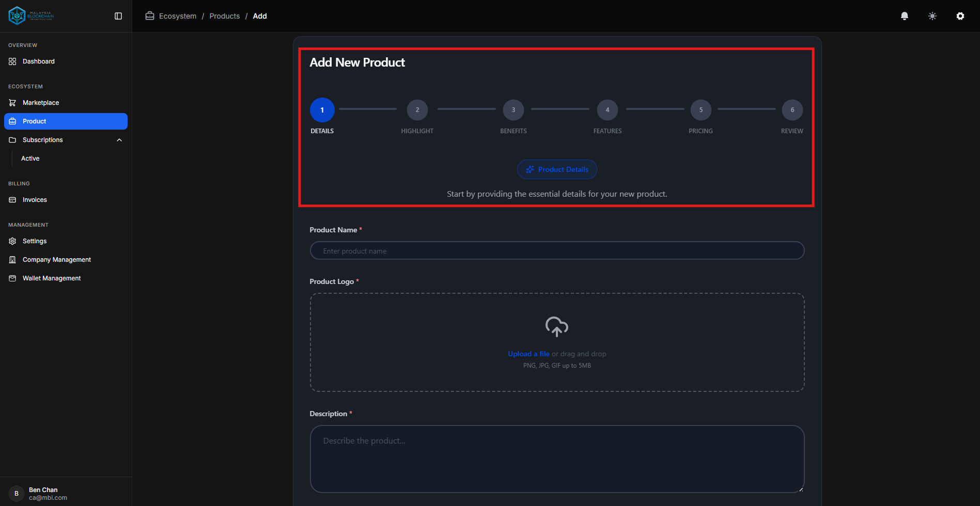Navigate to Products in the breadcrumb

[x=224, y=16]
